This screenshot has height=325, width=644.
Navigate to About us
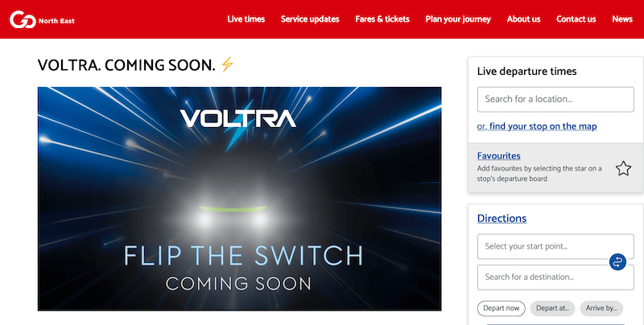[x=524, y=19]
